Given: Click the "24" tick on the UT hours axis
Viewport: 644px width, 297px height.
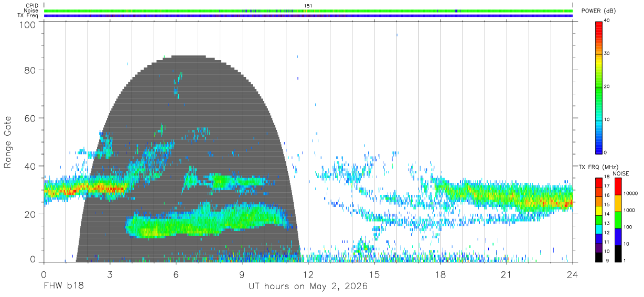Looking at the screenshot, I should click(x=573, y=274).
